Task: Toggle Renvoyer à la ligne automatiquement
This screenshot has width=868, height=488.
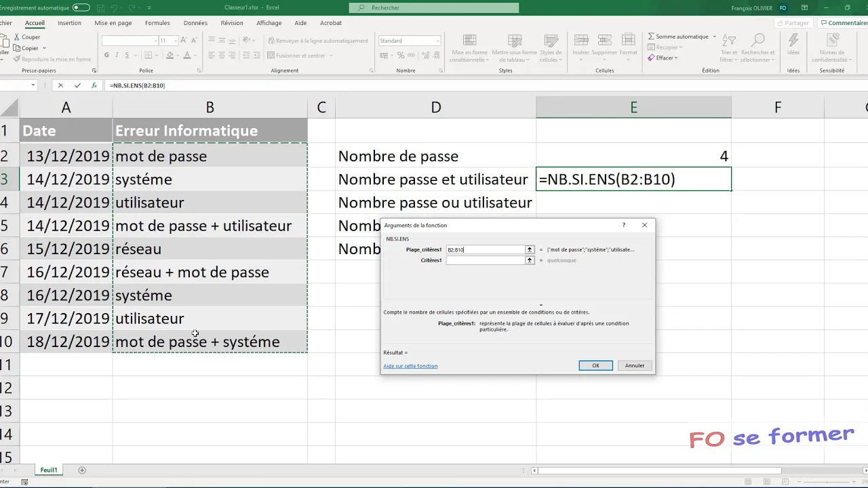Action: tap(318, 41)
